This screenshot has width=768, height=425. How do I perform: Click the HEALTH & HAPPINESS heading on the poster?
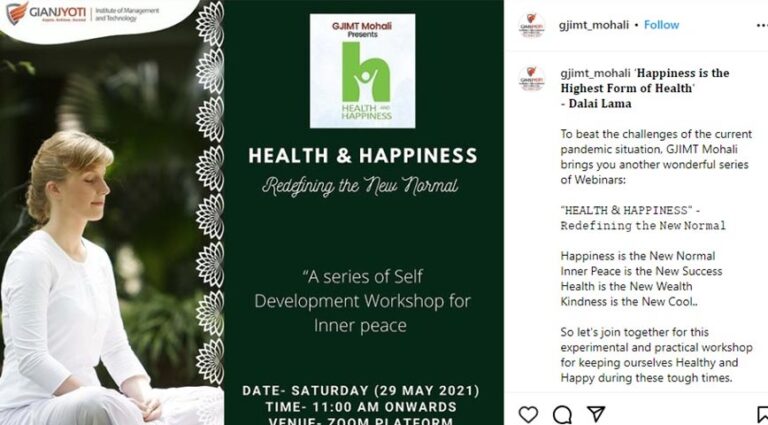[x=362, y=156]
